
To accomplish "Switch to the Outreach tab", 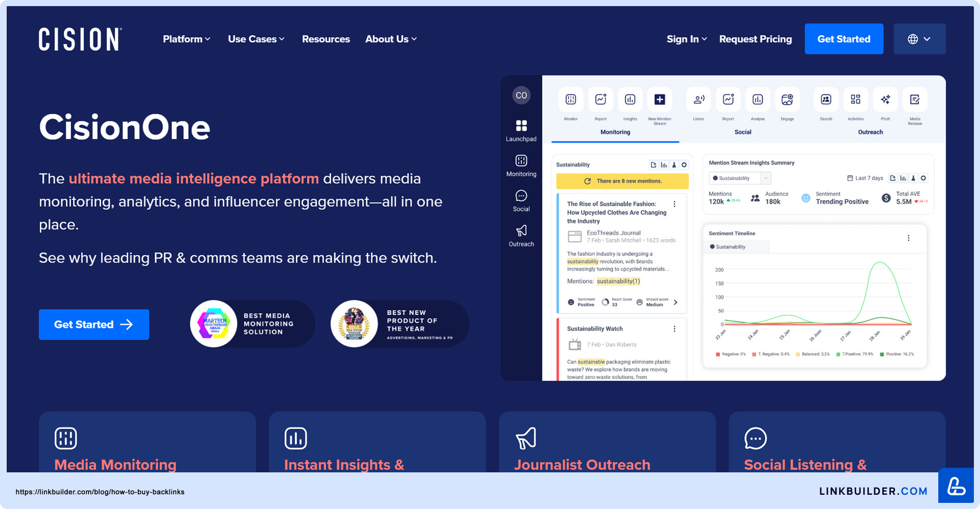I will 870,132.
